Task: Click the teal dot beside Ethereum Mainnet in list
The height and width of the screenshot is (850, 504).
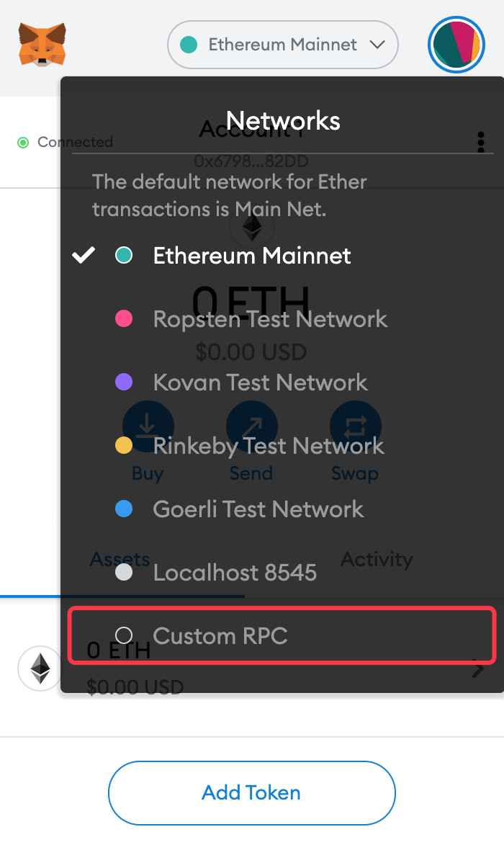Action: [124, 255]
